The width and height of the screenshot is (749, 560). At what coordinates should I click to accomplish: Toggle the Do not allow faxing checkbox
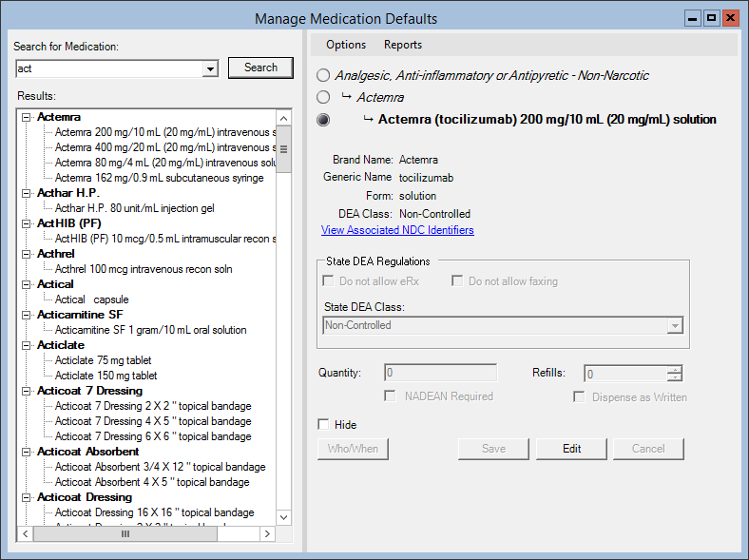coord(457,281)
